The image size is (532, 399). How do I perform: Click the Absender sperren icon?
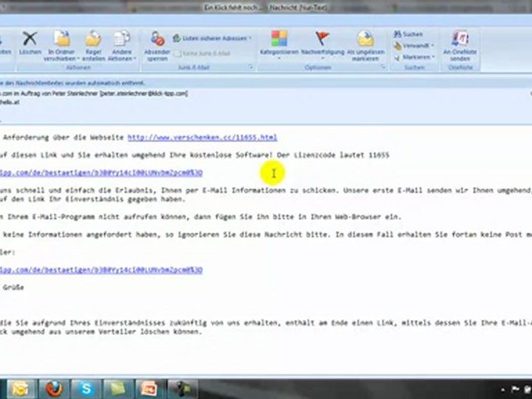pyautogui.click(x=157, y=44)
